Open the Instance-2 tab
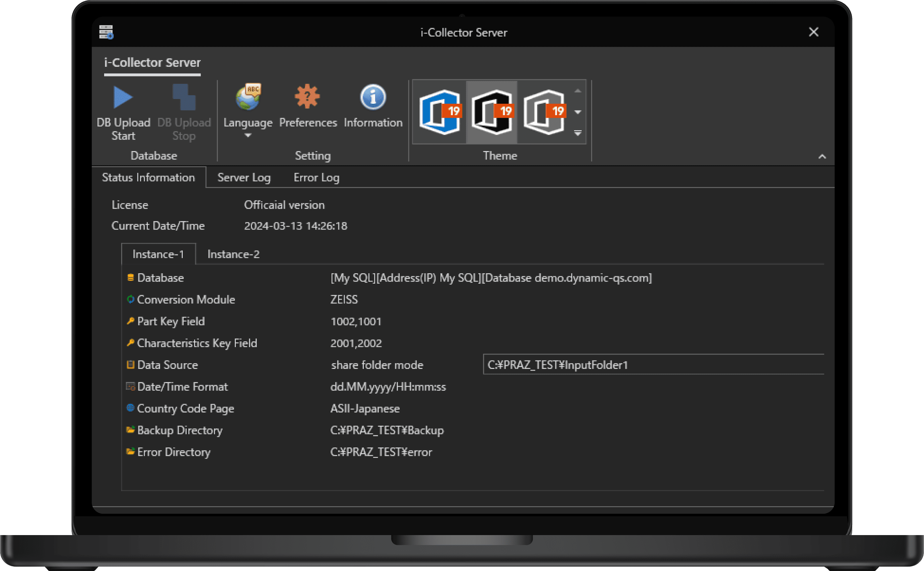This screenshot has width=924, height=571. 233,254
